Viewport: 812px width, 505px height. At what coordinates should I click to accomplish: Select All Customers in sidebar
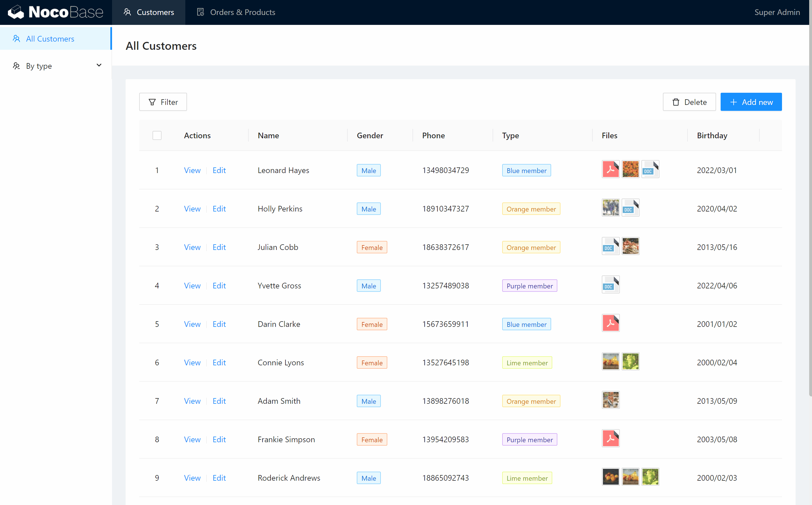[x=50, y=39]
